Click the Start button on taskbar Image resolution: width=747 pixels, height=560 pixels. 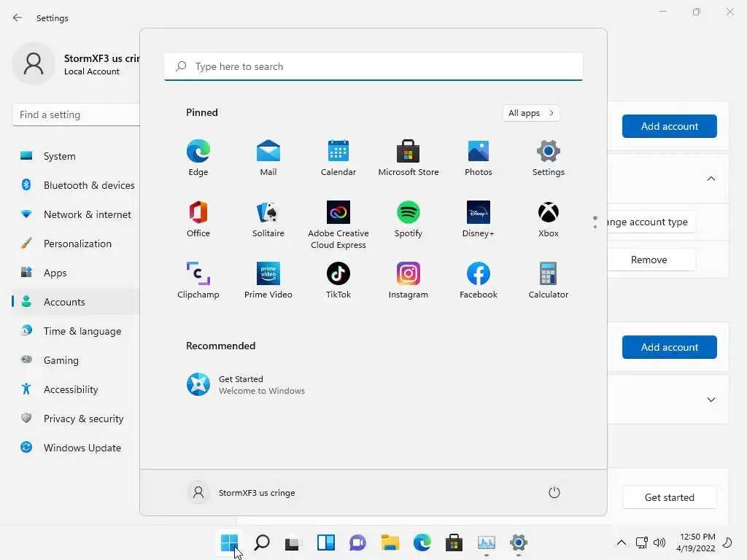[229, 542]
